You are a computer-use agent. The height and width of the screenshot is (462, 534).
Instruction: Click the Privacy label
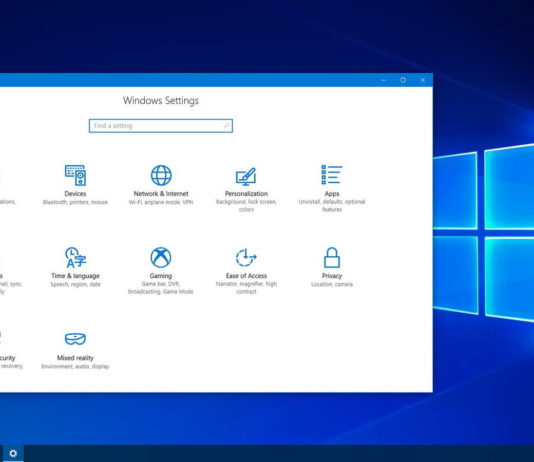tap(332, 276)
